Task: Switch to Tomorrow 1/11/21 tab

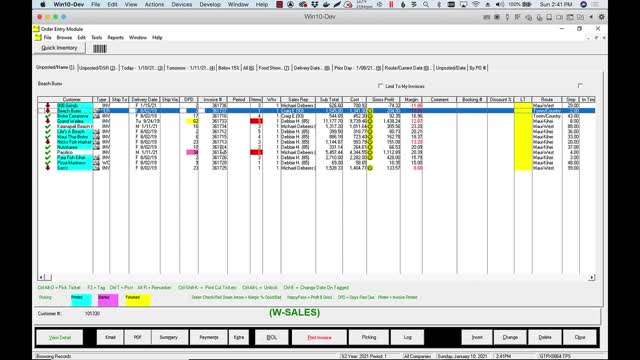Action: [190, 68]
